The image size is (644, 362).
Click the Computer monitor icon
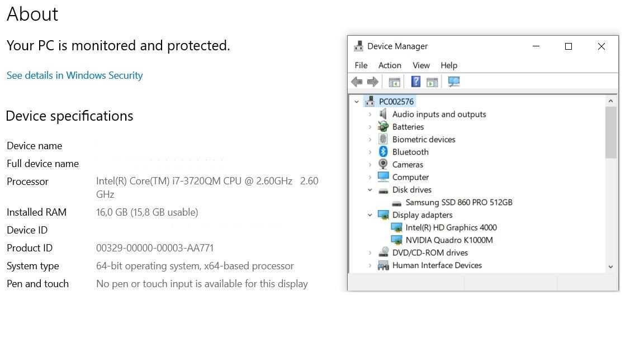(x=383, y=177)
